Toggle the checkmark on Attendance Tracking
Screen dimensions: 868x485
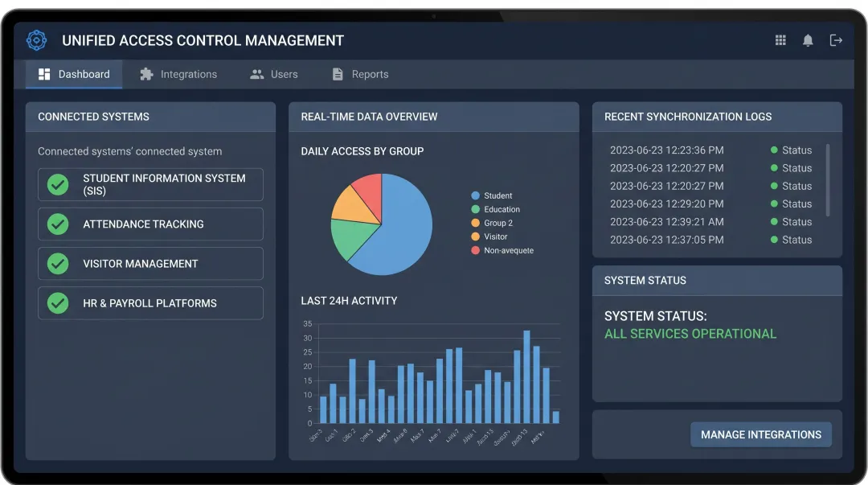(x=56, y=224)
